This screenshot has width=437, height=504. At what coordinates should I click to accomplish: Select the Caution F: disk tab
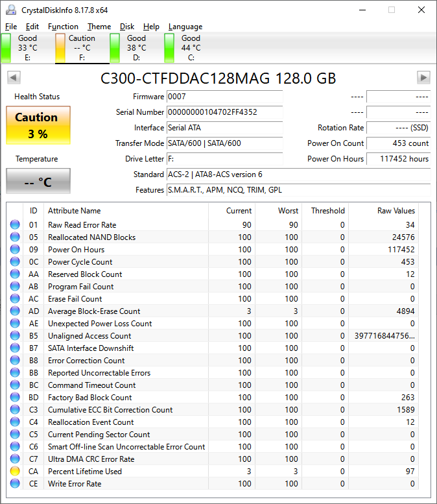[x=82, y=47]
